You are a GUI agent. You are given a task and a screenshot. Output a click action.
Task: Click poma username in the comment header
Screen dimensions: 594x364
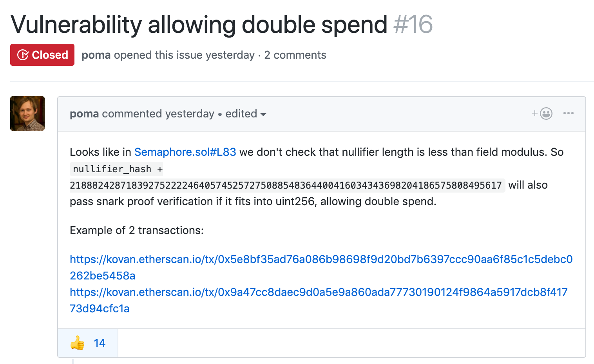pyautogui.click(x=84, y=114)
